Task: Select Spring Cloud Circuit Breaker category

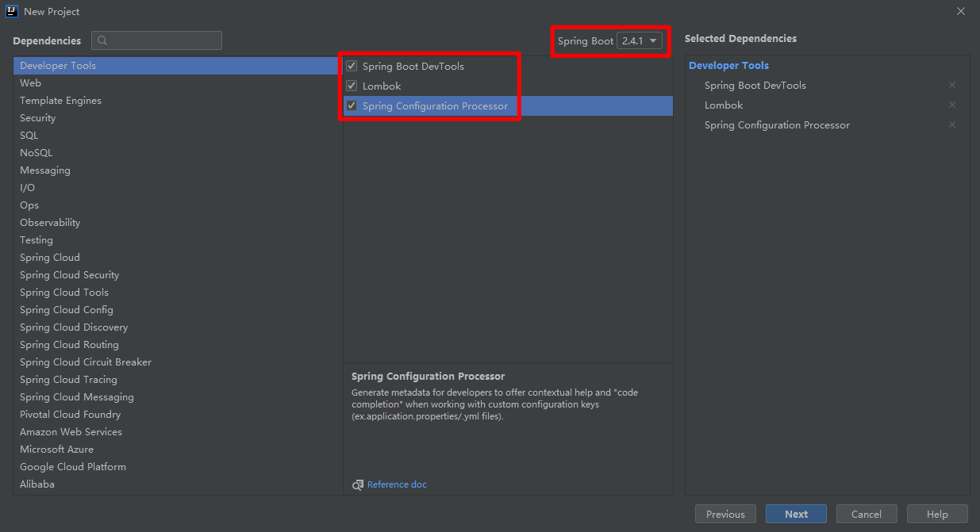Action: pos(176,362)
